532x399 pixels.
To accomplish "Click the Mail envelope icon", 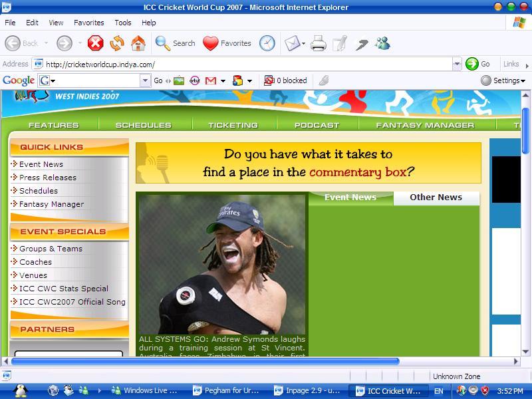I will [292, 43].
